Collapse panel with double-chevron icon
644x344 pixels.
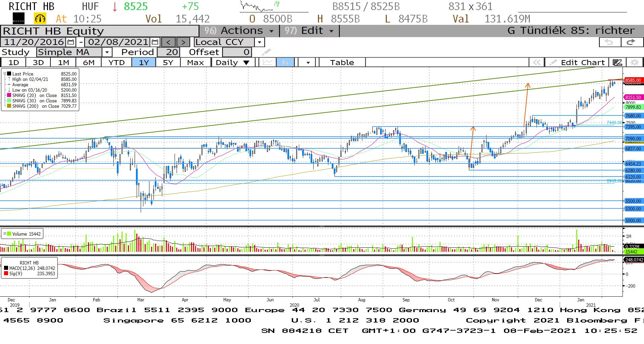point(537,62)
